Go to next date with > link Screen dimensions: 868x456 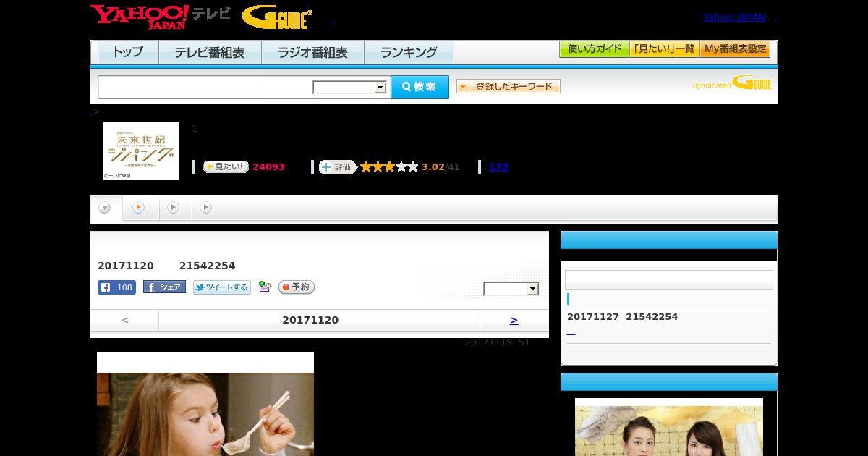514,320
